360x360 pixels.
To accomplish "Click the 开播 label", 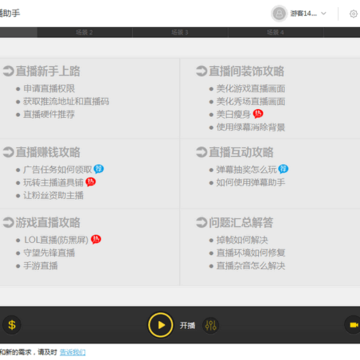I will pyautogui.click(x=187, y=325).
